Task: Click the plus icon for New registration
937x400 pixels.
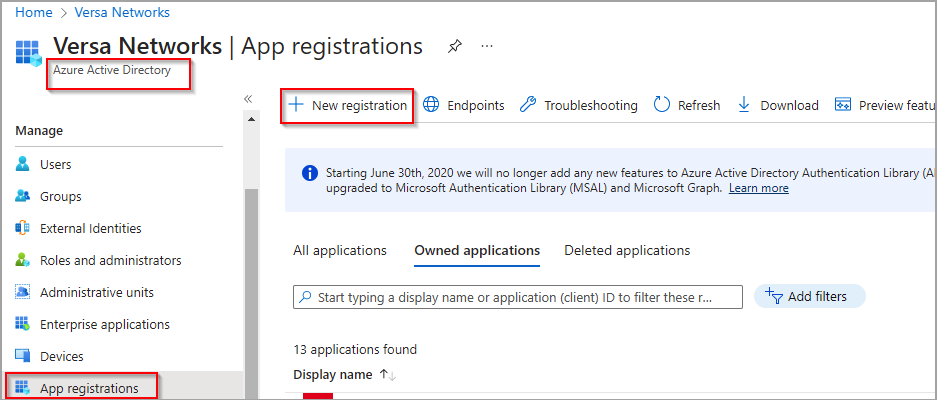Action: tap(296, 105)
